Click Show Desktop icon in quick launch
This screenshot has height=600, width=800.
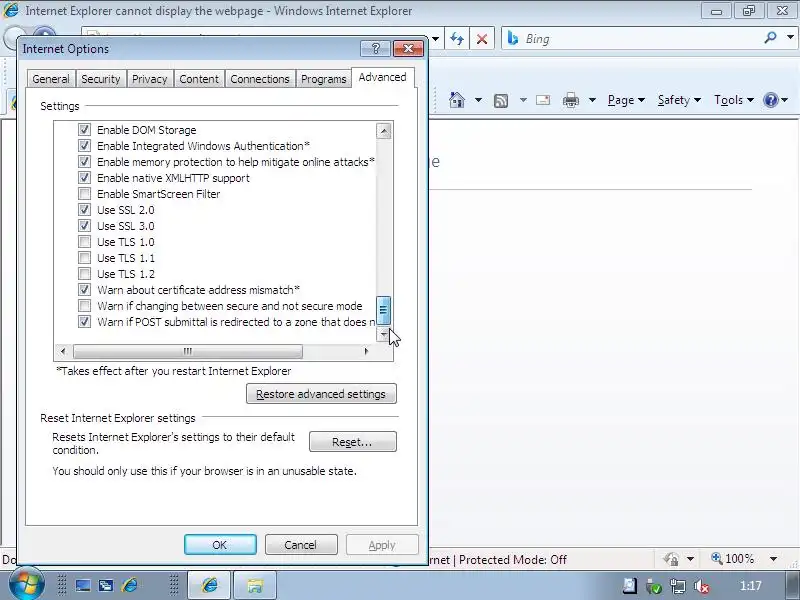[x=83, y=585]
